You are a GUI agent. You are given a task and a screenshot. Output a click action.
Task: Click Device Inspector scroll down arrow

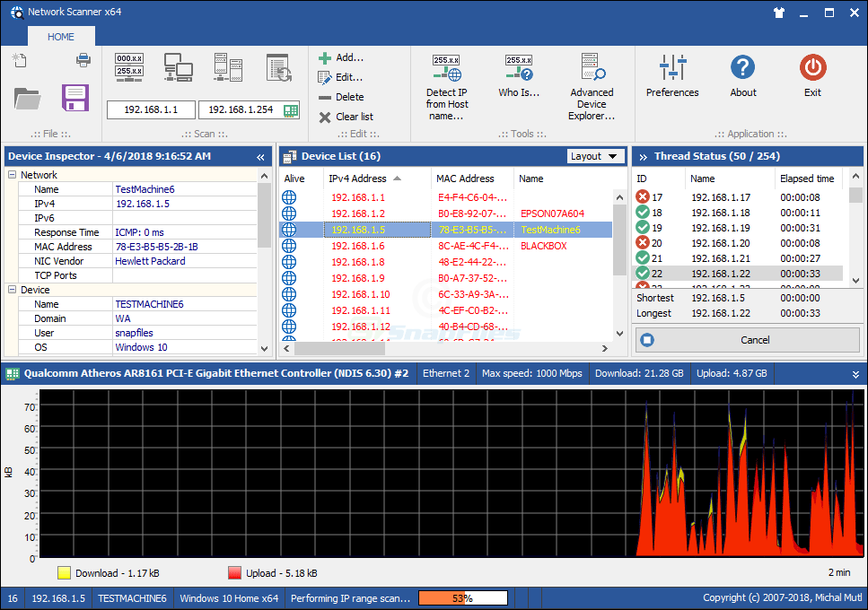pos(264,348)
